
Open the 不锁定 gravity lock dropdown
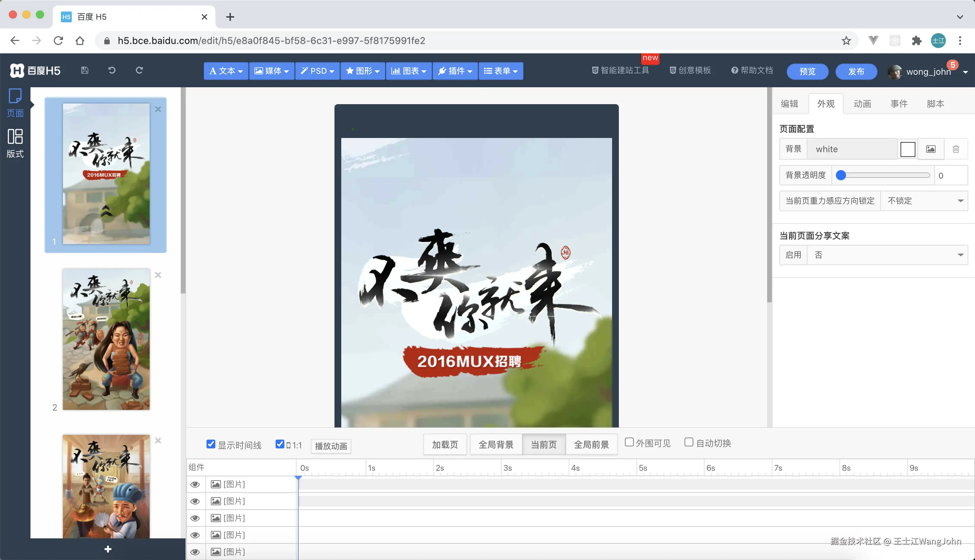925,201
